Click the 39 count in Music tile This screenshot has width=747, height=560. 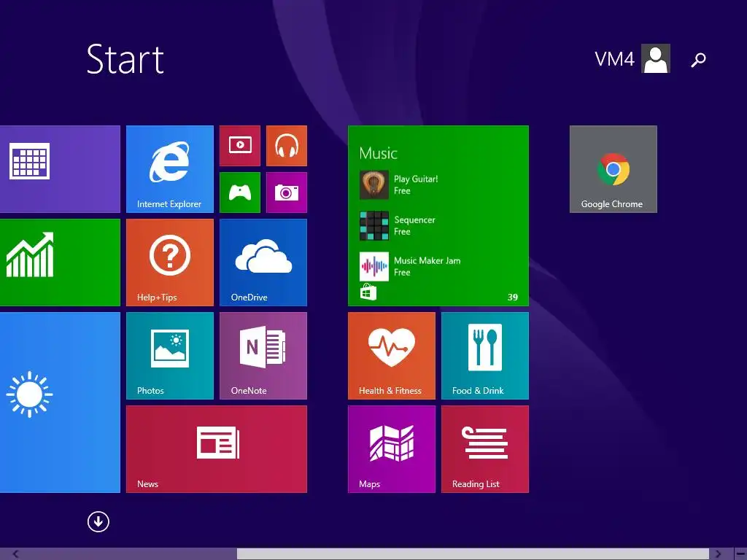click(x=513, y=297)
